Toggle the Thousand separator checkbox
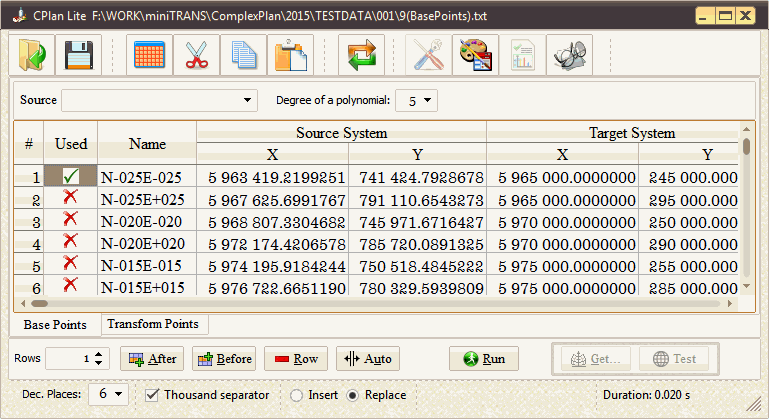The width and height of the screenshot is (769, 419). click(x=153, y=395)
